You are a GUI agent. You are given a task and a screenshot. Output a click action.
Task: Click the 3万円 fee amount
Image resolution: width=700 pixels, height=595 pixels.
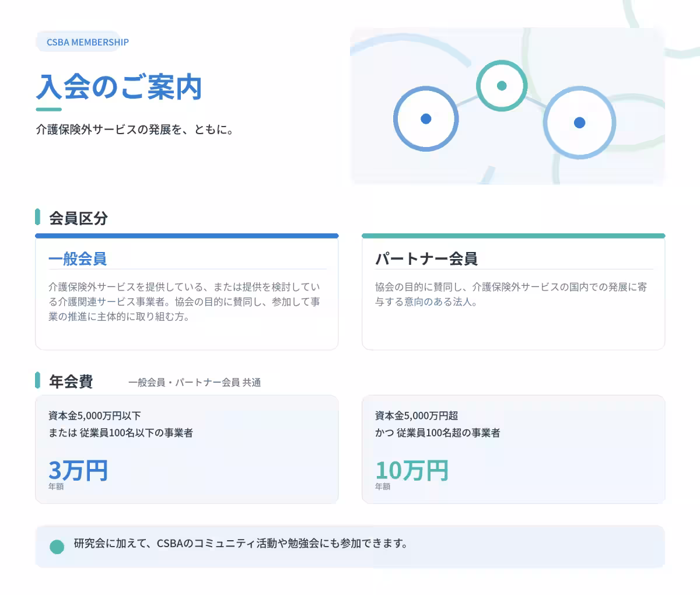[x=78, y=470]
